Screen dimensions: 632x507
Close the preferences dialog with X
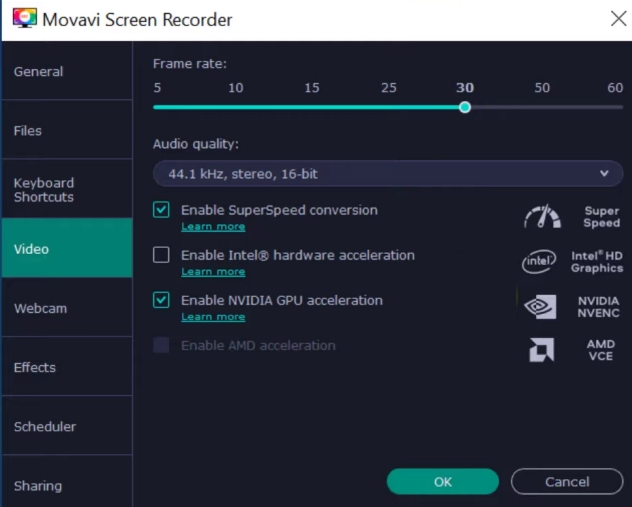tap(618, 19)
